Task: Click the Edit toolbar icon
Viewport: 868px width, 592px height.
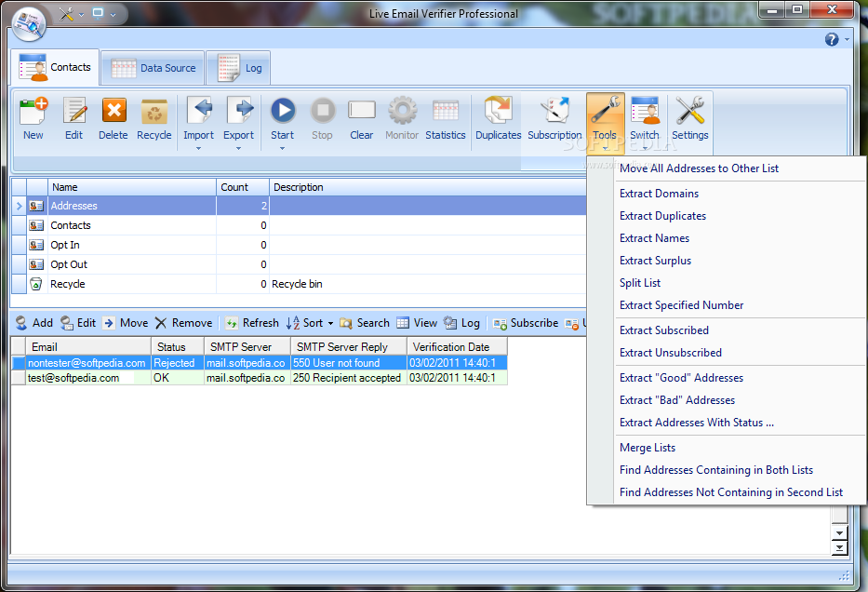Action: pos(74,112)
